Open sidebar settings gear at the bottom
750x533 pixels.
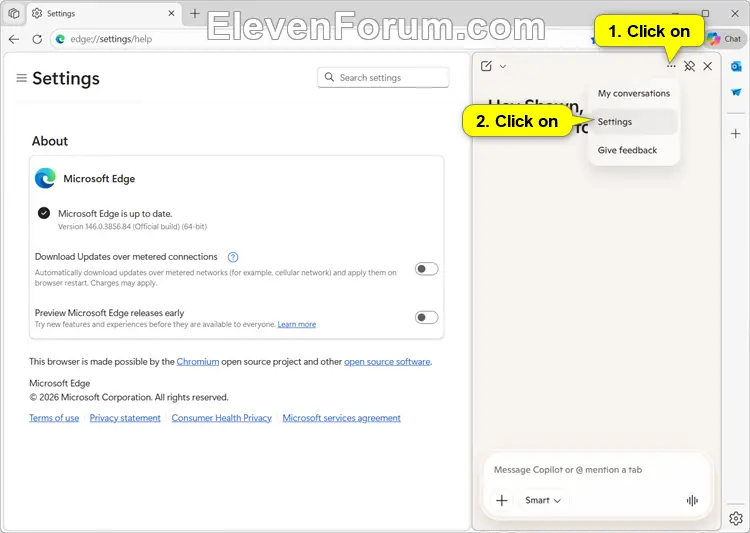pyautogui.click(x=736, y=518)
